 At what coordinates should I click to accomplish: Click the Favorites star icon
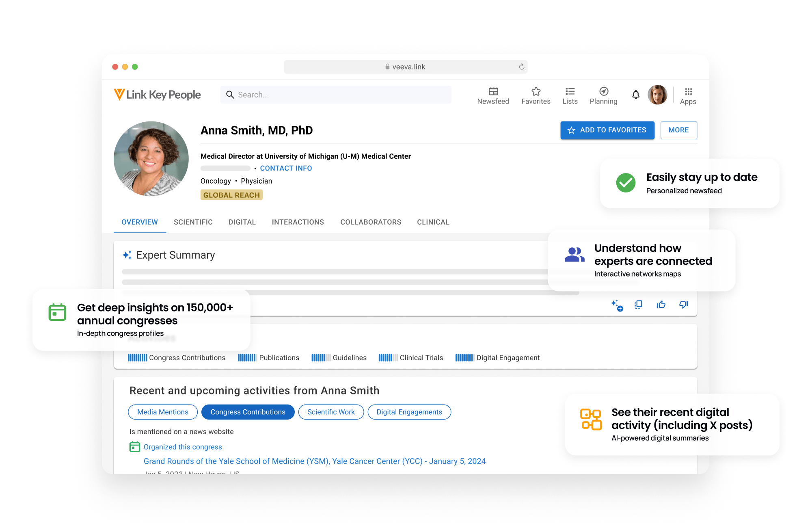tap(536, 92)
